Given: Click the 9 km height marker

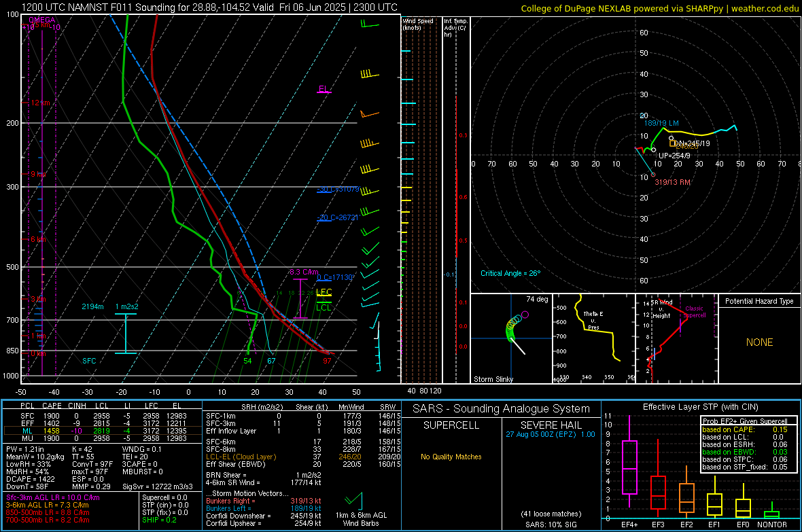Looking at the screenshot, I should coord(38,174).
